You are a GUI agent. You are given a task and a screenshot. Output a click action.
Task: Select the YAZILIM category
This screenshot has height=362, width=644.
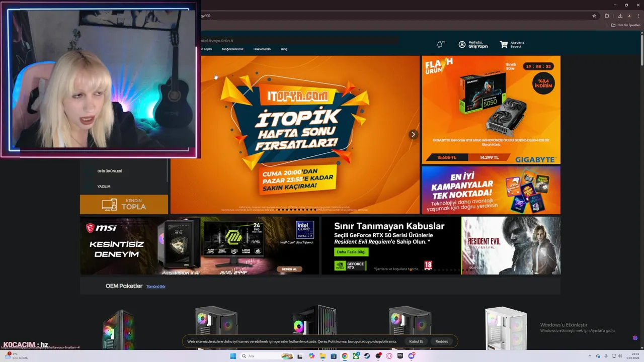pos(104,187)
